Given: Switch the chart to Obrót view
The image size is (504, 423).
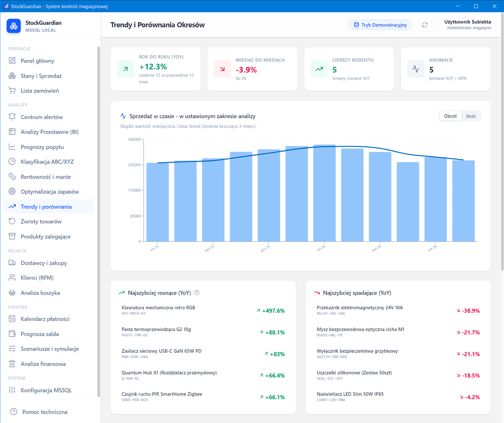Looking at the screenshot, I should click(450, 116).
